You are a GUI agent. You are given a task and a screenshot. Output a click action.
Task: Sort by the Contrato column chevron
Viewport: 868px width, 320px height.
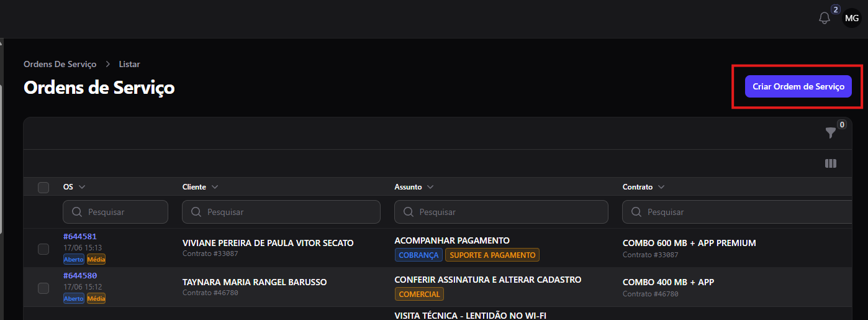tap(661, 187)
